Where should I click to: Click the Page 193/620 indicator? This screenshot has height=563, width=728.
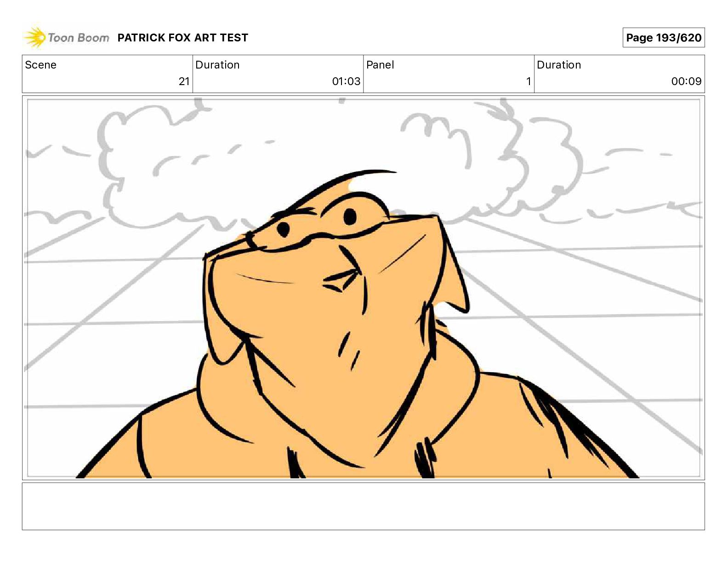(664, 38)
